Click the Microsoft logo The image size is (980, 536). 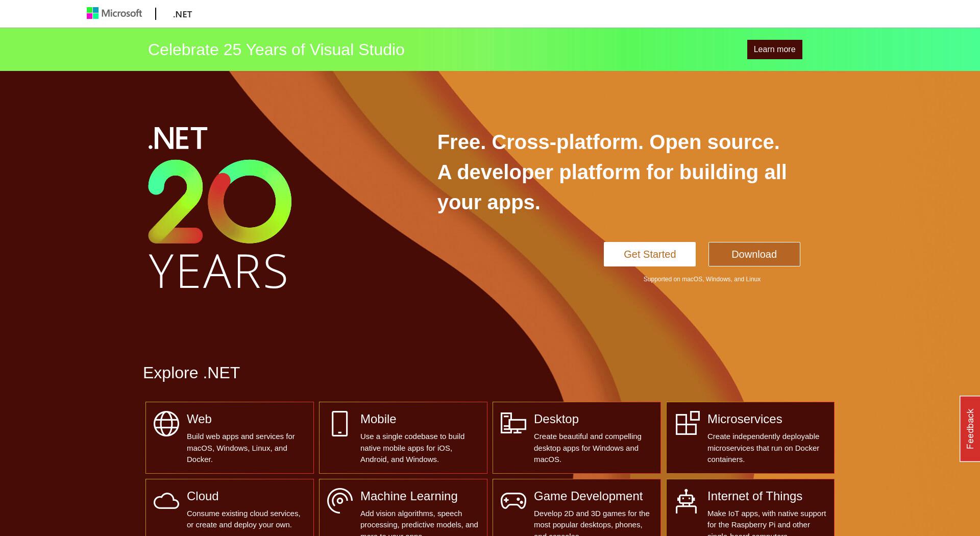click(x=114, y=13)
